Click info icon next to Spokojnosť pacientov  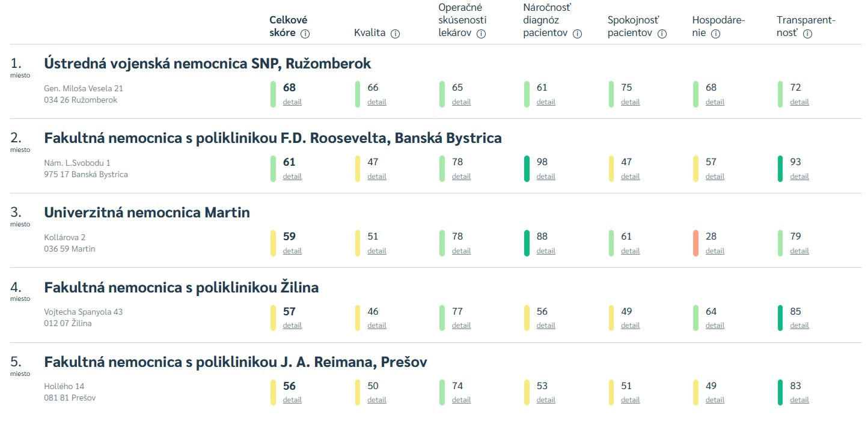coord(662,34)
